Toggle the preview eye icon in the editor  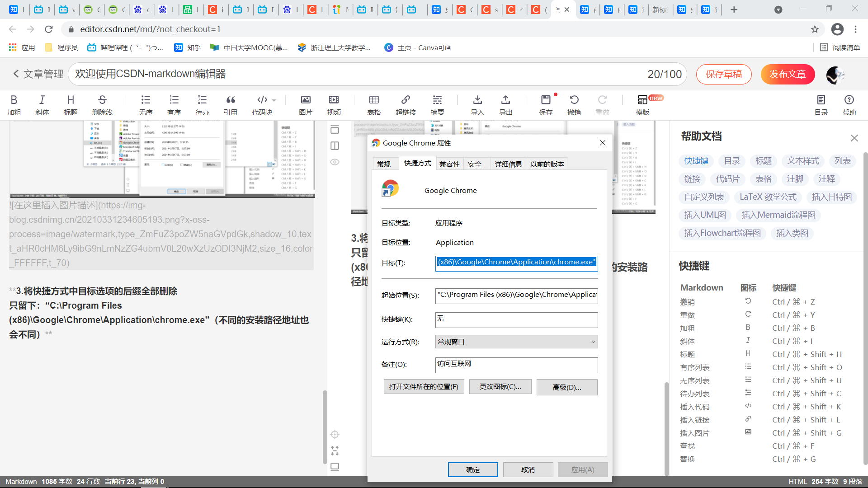click(x=335, y=162)
